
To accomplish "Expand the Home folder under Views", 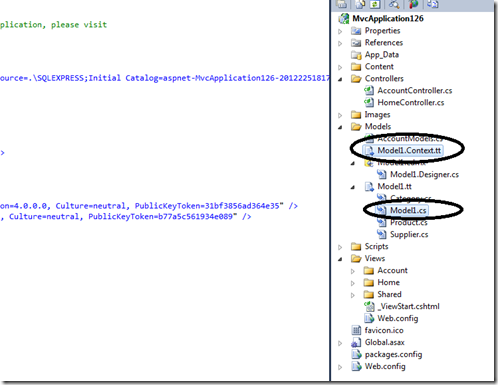I will click(353, 283).
